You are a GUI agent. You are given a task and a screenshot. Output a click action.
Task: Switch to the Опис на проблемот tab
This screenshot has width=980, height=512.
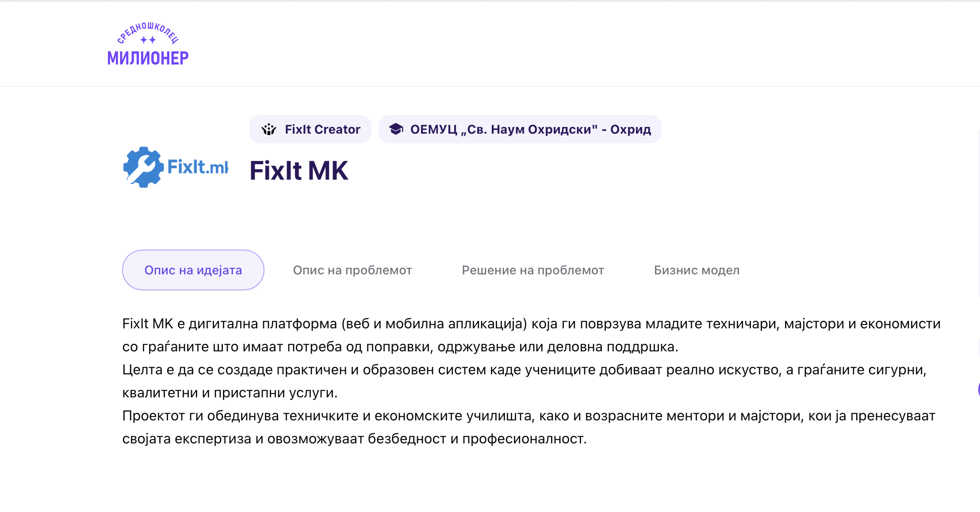tap(352, 270)
